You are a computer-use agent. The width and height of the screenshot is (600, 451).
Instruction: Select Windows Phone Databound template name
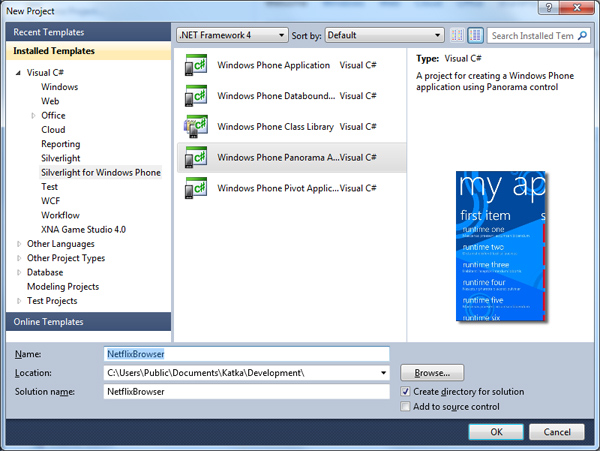coord(276,96)
